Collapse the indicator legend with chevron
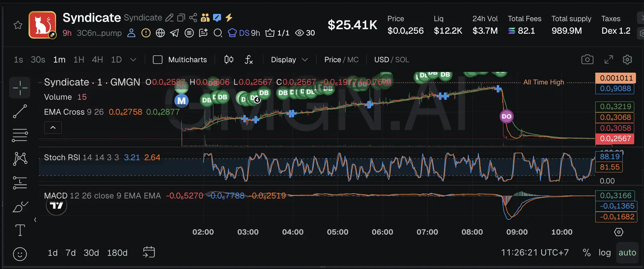Screen dimensions: 644x269 (x=53, y=128)
